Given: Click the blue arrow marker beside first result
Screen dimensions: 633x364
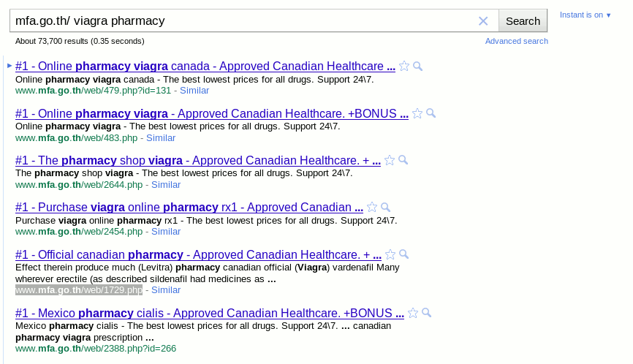Looking at the screenshot, I should point(10,65).
